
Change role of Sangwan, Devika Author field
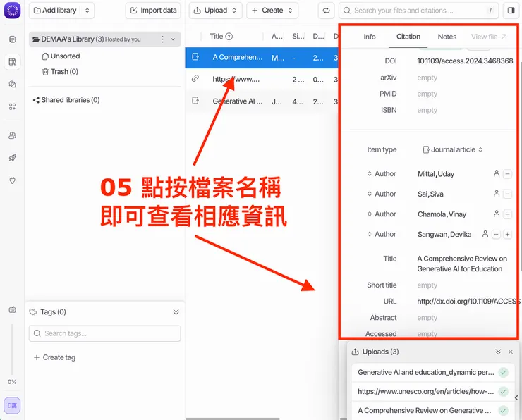[x=382, y=234]
